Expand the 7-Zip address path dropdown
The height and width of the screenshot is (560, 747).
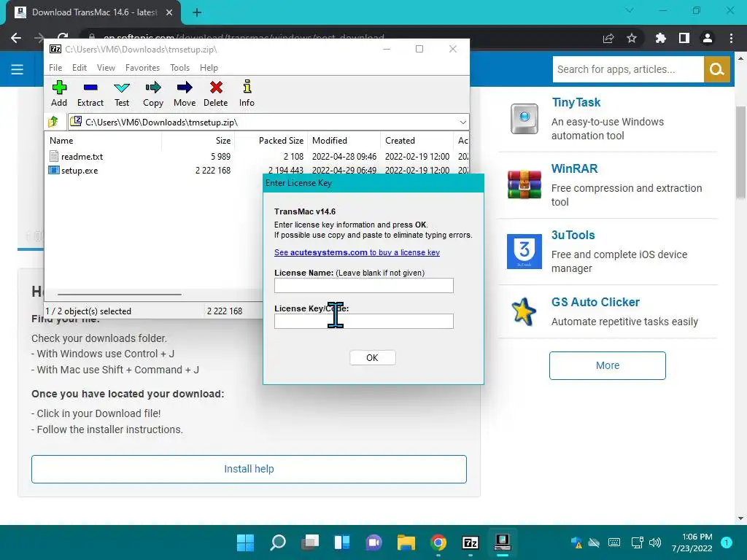[x=462, y=122]
